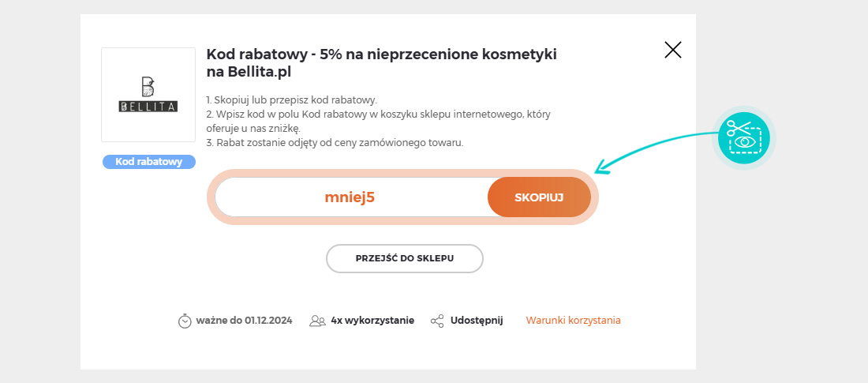Close the discount code popup
The image size is (868, 383).
(x=672, y=50)
